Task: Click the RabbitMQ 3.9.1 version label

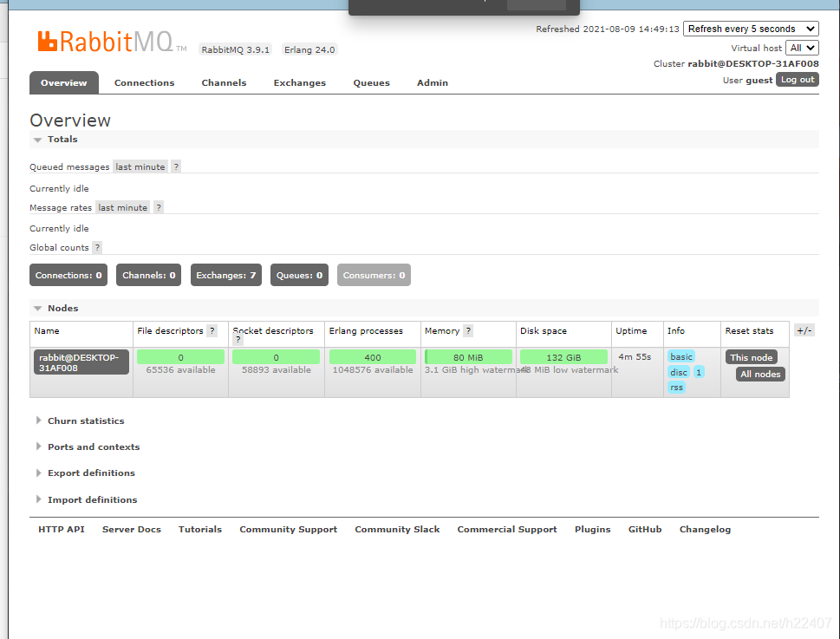Action: click(x=235, y=49)
